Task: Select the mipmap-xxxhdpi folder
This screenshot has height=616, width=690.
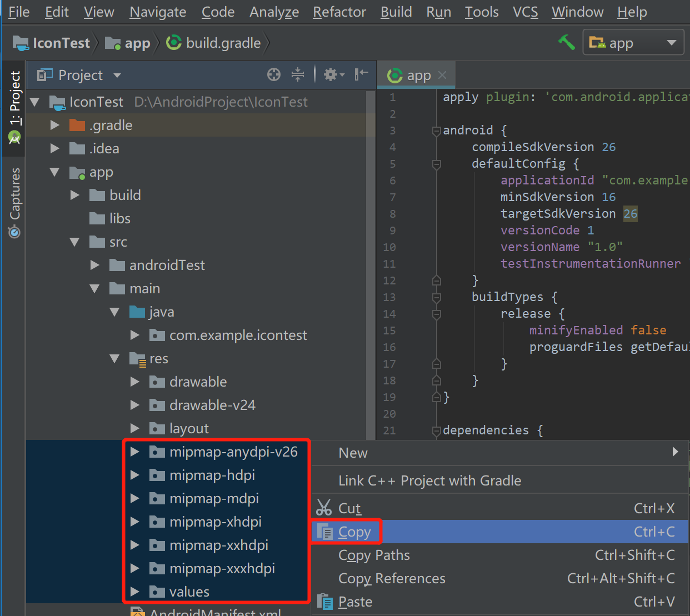Action: tap(222, 568)
